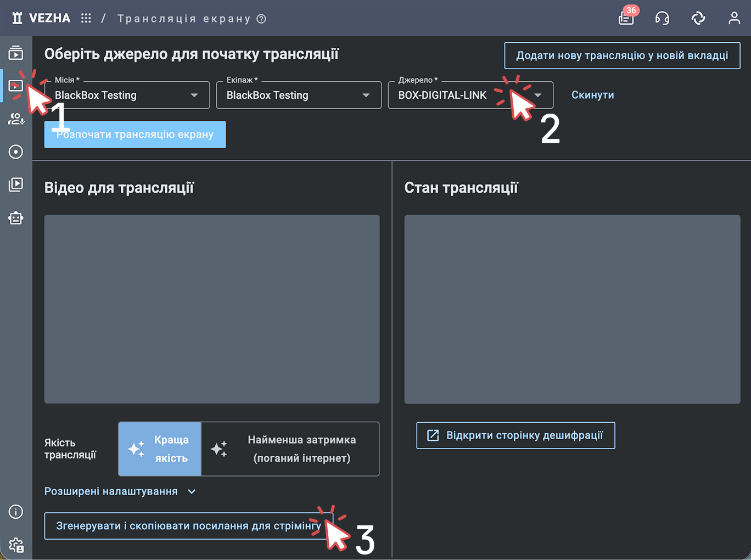Click Розпочати трансляцію екрану button
Image resolution: width=751 pixels, height=560 pixels.
pos(135,135)
